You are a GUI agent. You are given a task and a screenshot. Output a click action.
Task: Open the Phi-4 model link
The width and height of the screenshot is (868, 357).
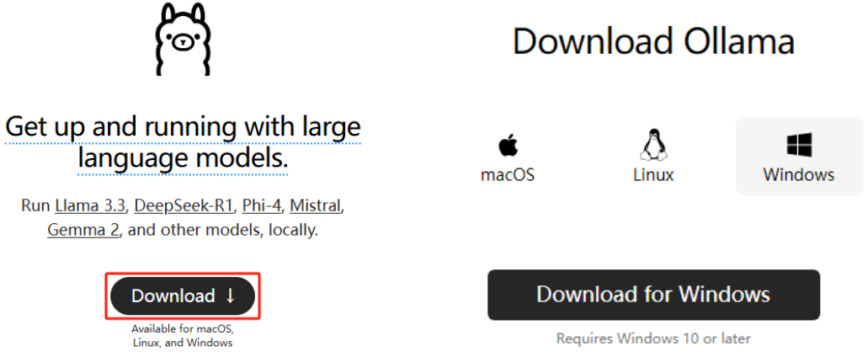click(262, 206)
